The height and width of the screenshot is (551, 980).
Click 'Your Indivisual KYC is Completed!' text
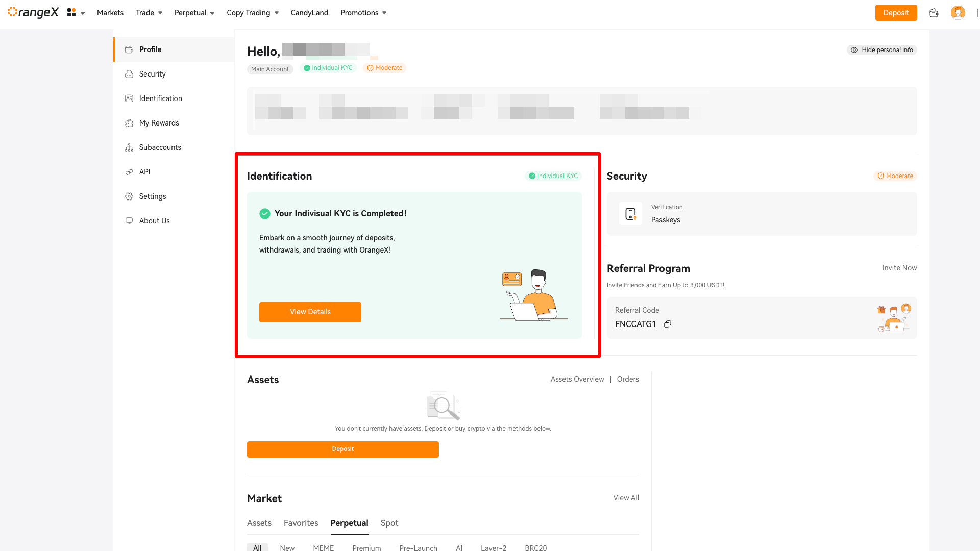tap(340, 214)
